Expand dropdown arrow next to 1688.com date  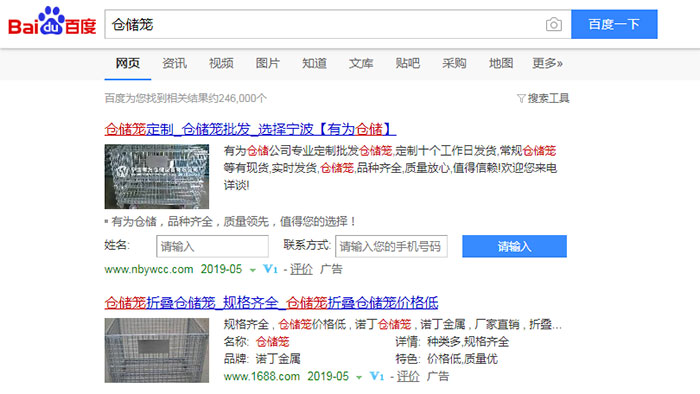359,377
